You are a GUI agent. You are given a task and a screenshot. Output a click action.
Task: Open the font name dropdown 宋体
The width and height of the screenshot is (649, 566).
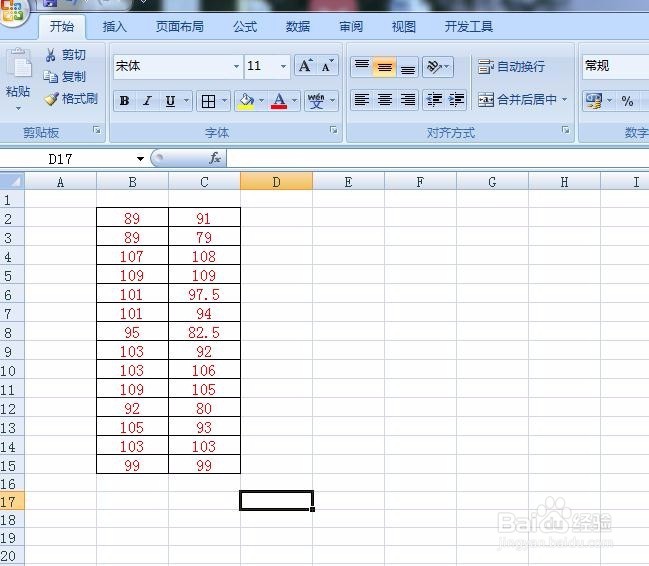236,66
